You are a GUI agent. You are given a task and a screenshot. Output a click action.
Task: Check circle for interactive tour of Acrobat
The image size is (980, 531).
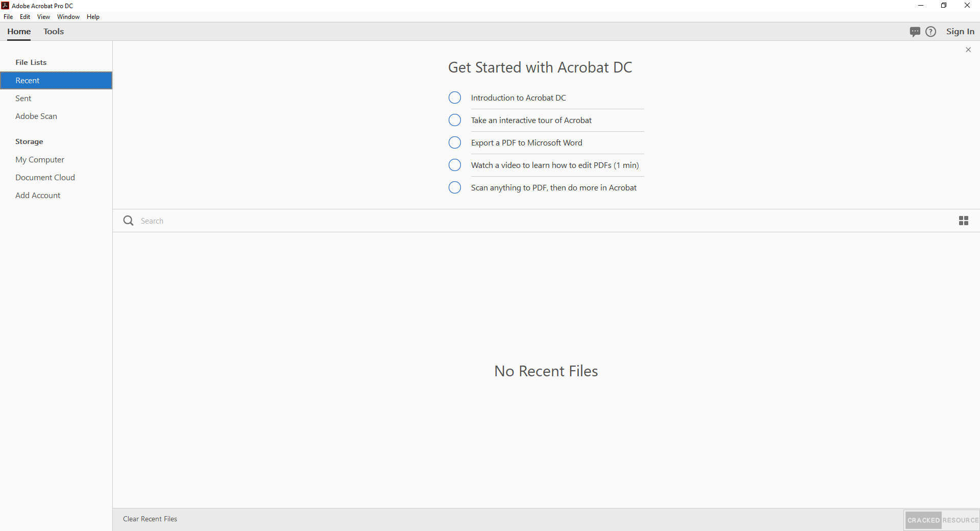[454, 120]
